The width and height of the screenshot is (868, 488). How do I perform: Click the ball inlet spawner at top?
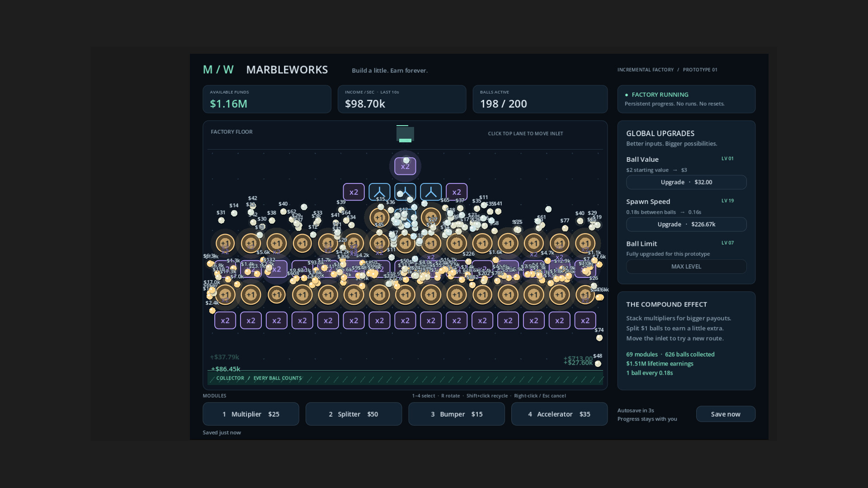pos(405,134)
